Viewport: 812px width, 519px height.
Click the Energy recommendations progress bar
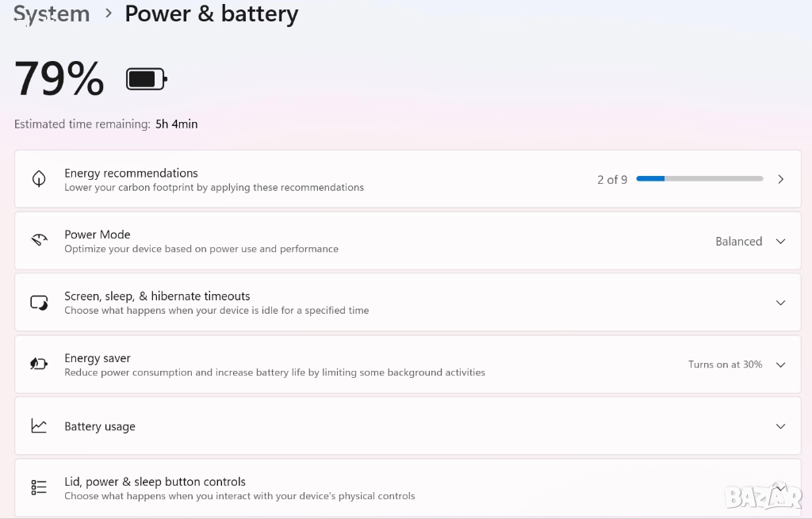coord(699,179)
